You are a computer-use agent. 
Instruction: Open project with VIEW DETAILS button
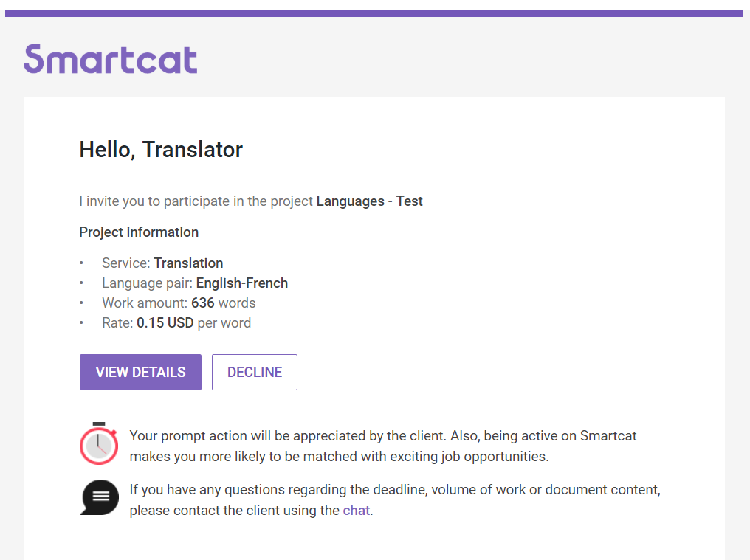[140, 372]
